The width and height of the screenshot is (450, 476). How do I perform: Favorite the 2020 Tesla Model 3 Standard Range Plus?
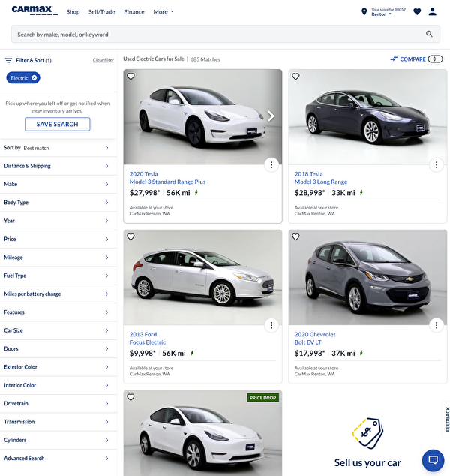pos(130,77)
